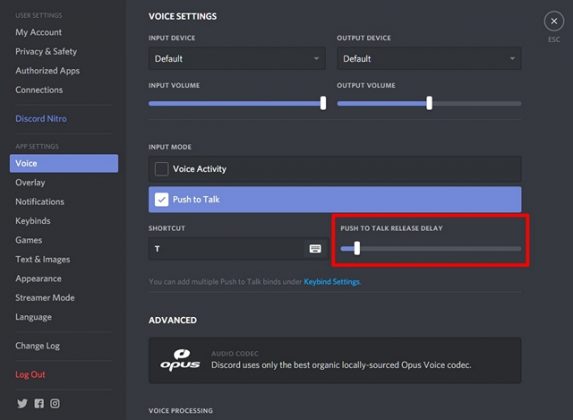Image resolution: width=573 pixels, height=420 pixels.
Task: Open Overlay settings
Action: (30, 182)
